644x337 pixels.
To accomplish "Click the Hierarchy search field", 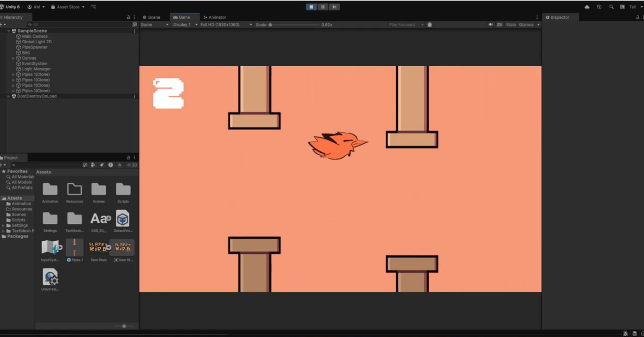I will pos(79,25).
